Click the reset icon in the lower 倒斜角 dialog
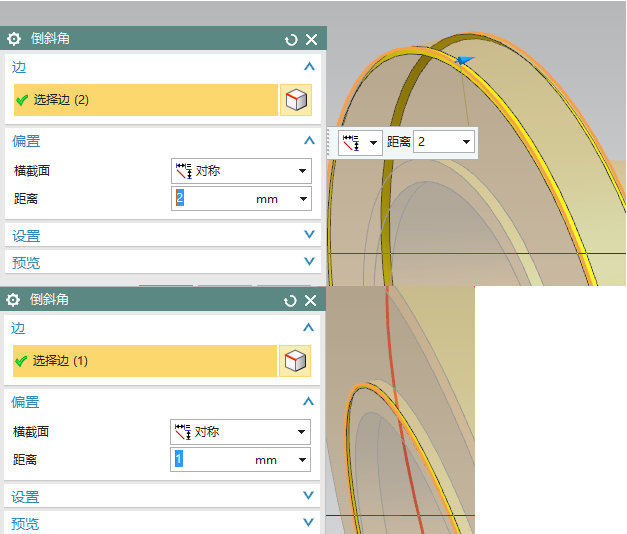Screen dimensions: 627x534 pyautogui.click(x=291, y=300)
